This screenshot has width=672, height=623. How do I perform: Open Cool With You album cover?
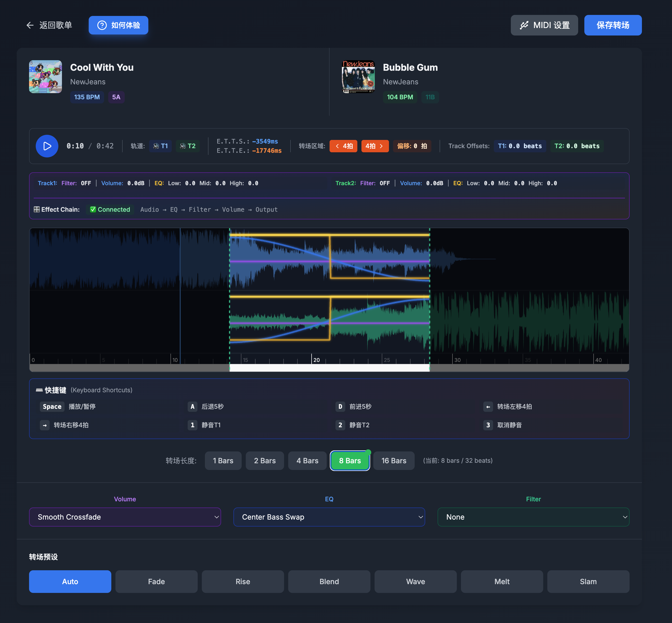tap(46, 77)
